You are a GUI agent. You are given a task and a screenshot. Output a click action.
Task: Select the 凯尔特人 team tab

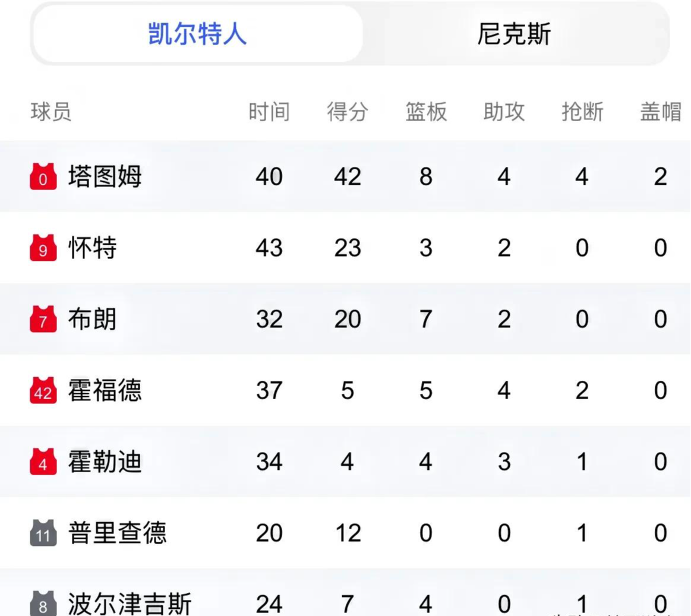[198, 34]
